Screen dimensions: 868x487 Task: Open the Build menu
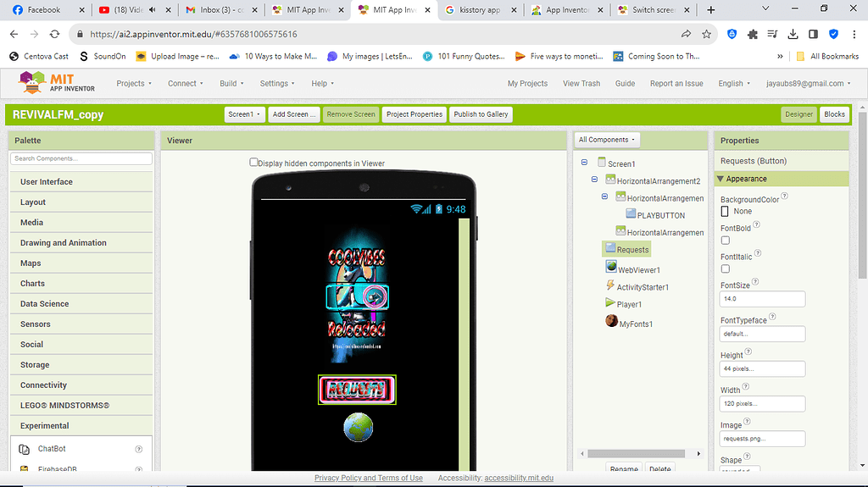pos(231,84)
